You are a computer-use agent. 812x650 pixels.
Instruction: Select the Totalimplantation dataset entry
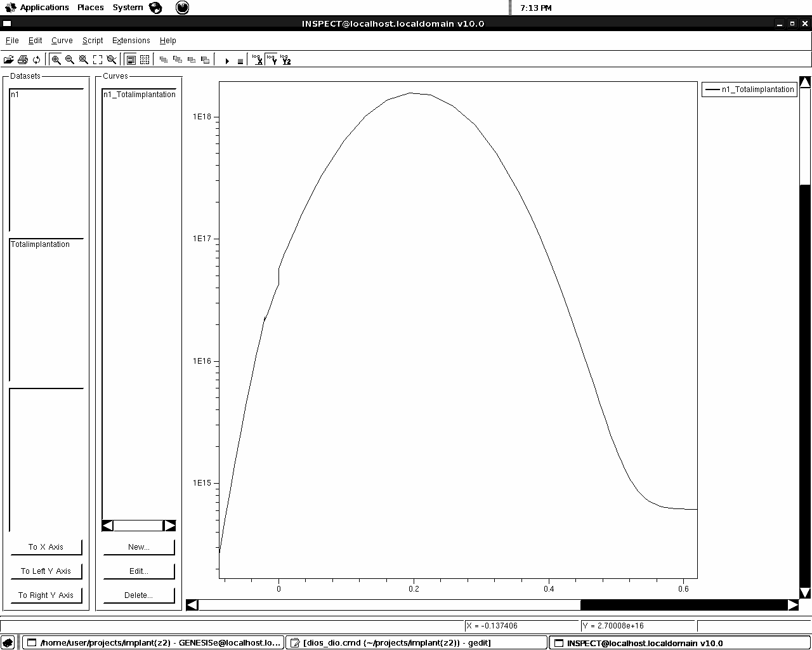(41, 244)
